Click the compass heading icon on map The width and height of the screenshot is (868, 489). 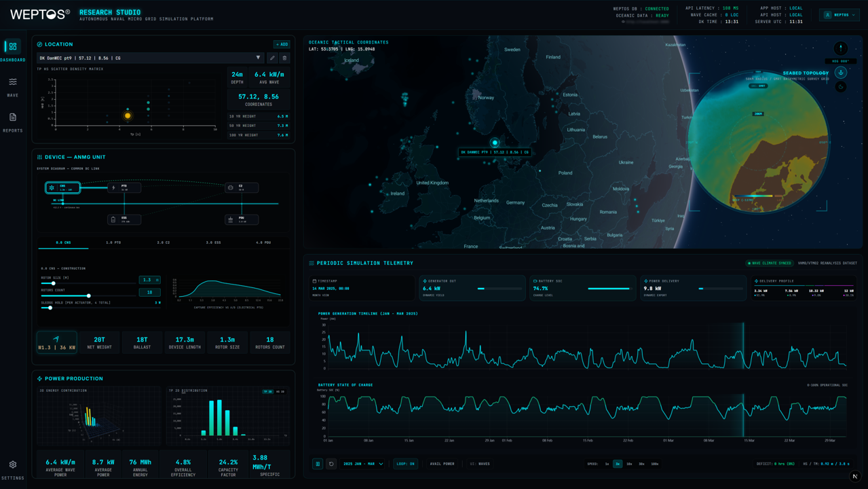pyautogui.click(x=840, y=48)
